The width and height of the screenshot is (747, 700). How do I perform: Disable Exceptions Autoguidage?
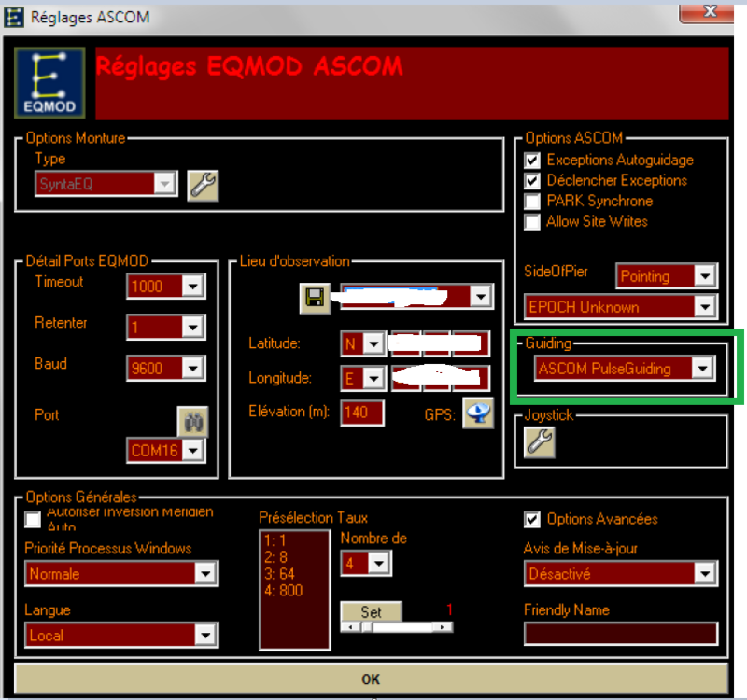(x=531, y=161)
